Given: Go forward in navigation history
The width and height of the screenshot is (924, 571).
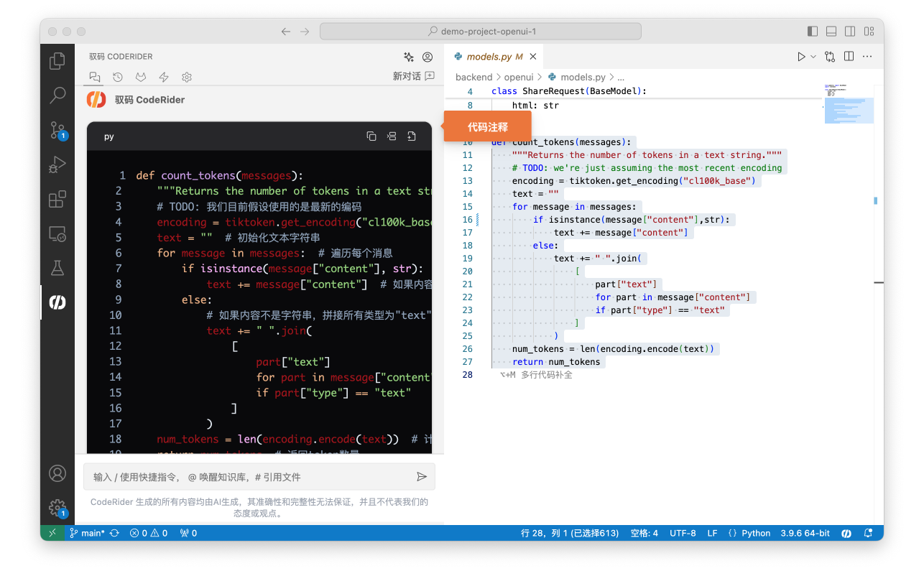Looking at the screenshot, I should coord(305,32).
